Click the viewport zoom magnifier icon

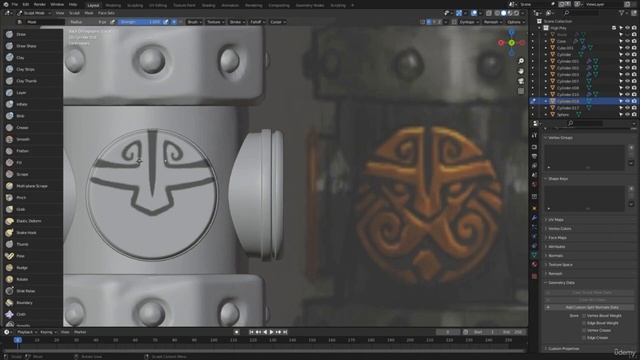(521, 61)
